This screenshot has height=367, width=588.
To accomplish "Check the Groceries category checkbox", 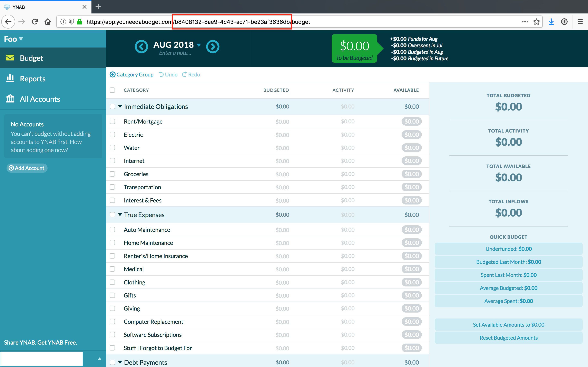I will [x=112, y=174].
